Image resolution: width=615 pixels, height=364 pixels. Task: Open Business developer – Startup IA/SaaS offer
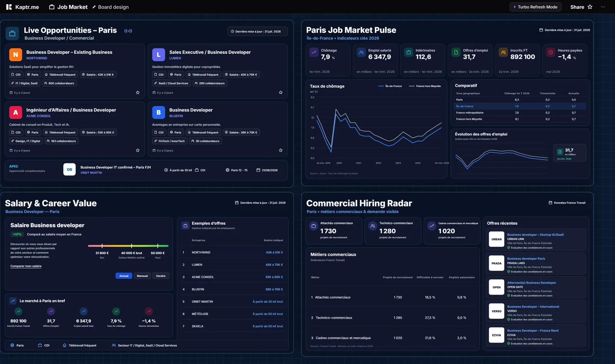535,234
